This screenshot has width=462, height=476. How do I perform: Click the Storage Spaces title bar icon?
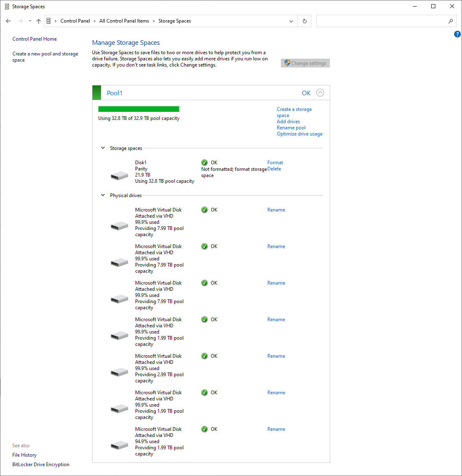pyautogui.click(x=7, y=7)
